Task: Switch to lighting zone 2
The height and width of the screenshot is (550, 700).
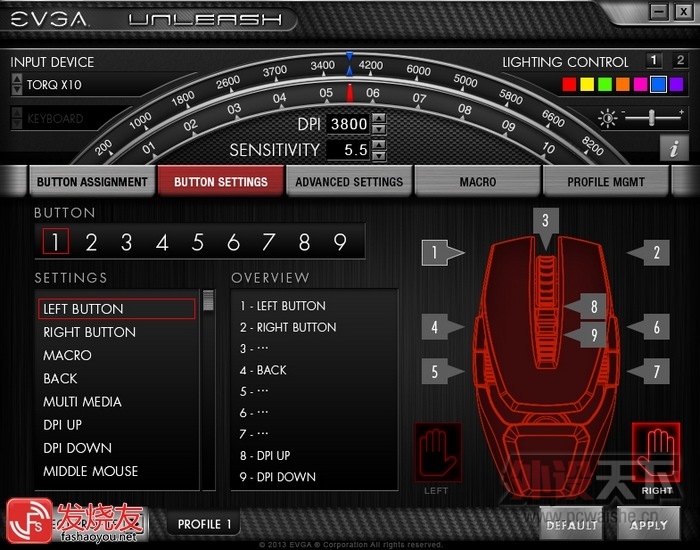Action: pos(680,60)
